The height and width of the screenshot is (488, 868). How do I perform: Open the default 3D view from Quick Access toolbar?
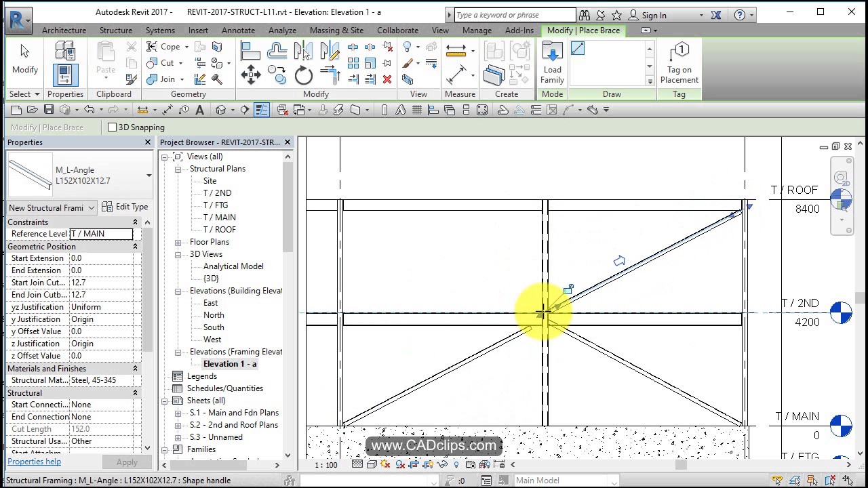222,110
